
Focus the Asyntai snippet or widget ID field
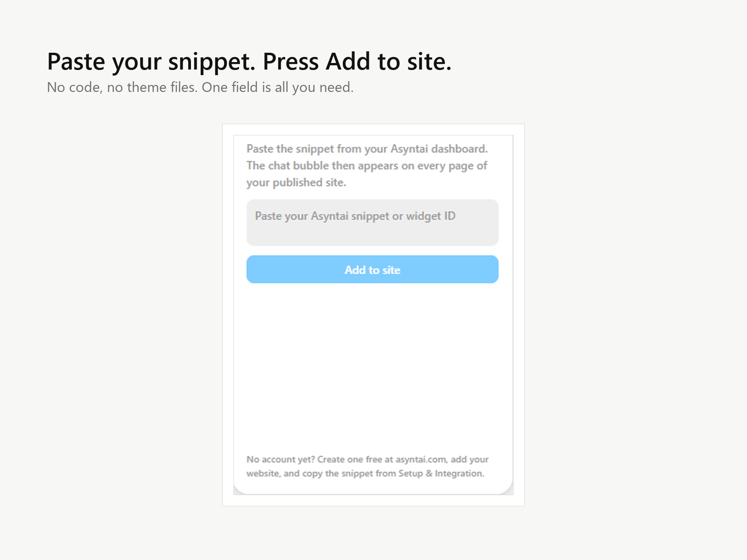[x=373, y=223]
